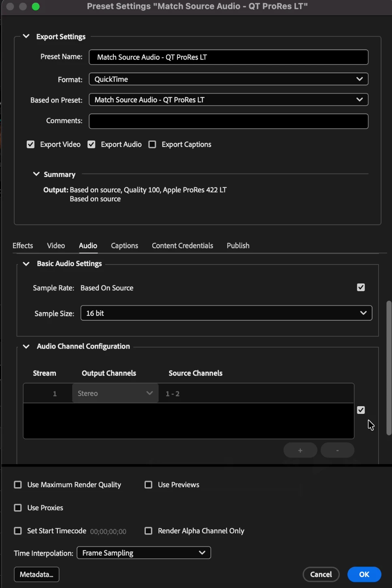Click the vertical scrollbar in audio settings
392x588 pixels.
point(389,368)
